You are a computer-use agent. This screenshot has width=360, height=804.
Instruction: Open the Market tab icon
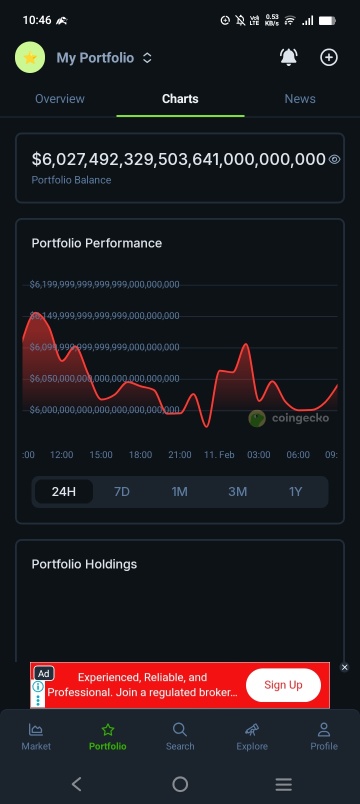[36, 729]
